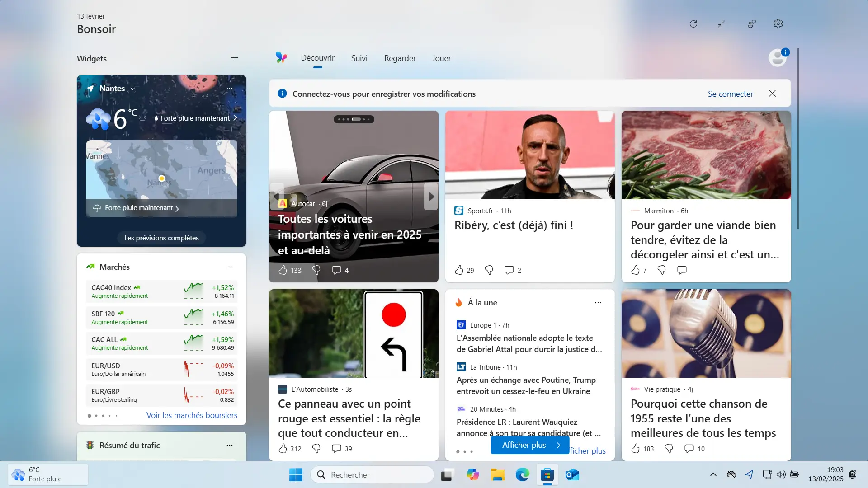Click the Nantes weather map thumbnail
The height and width of the screenshot is (488, 868).
coord(161,169)
